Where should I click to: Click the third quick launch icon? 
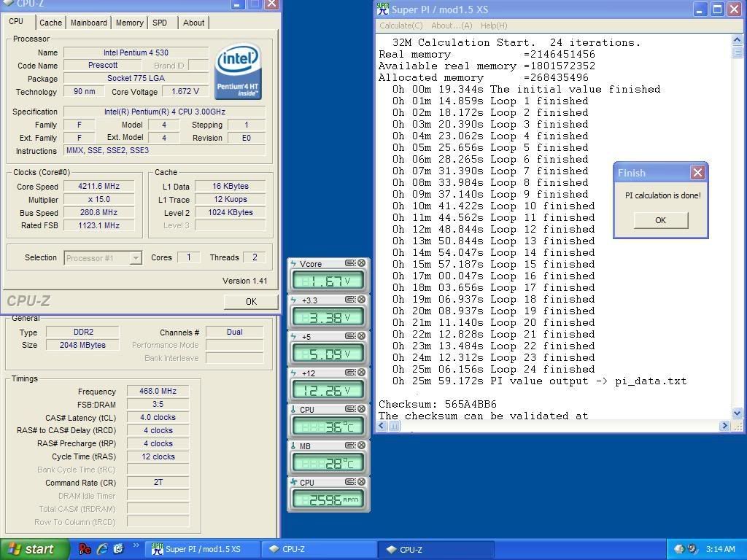click(119, 549)
